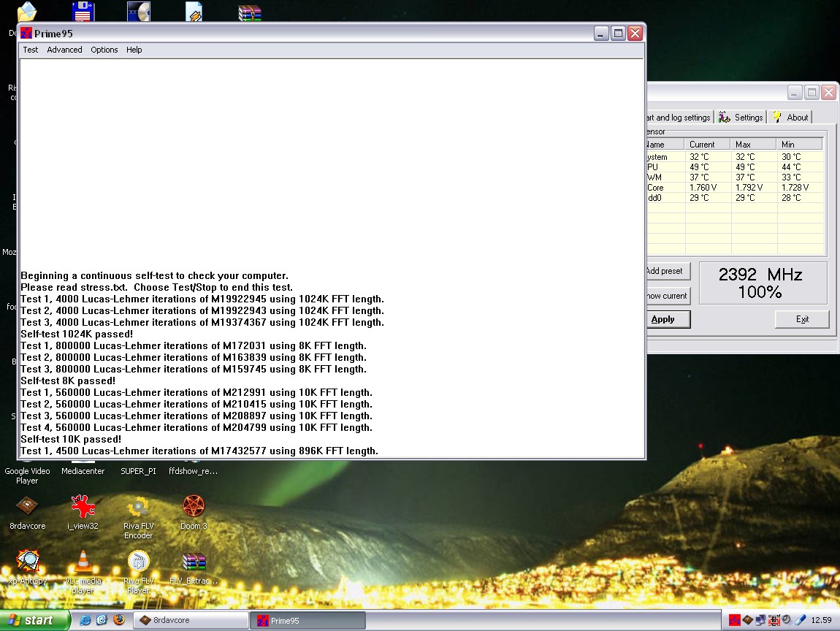The image size is (840, 631).
Task: Click the Prime95 red tray icon
Action: (x=735, y=620)
